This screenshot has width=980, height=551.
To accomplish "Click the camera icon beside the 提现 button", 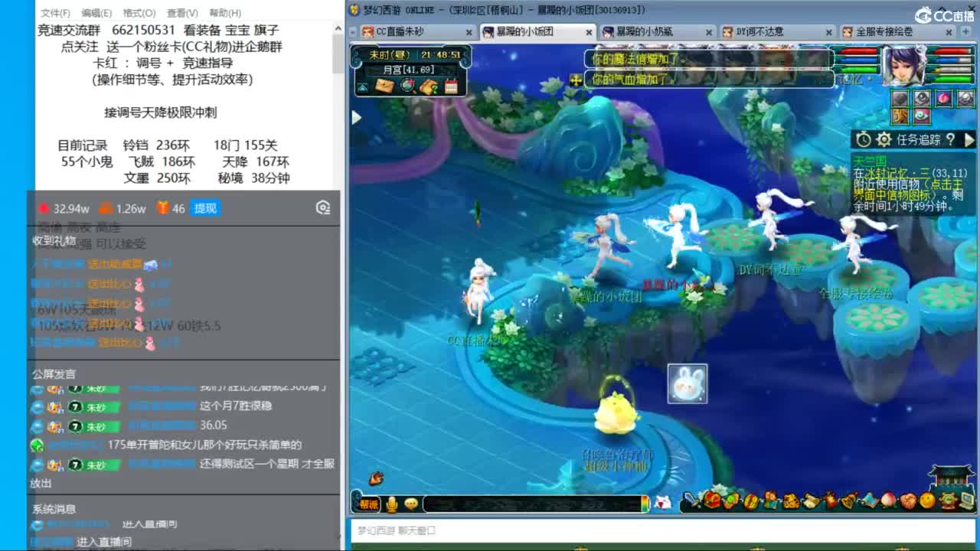I will (322, 207).
